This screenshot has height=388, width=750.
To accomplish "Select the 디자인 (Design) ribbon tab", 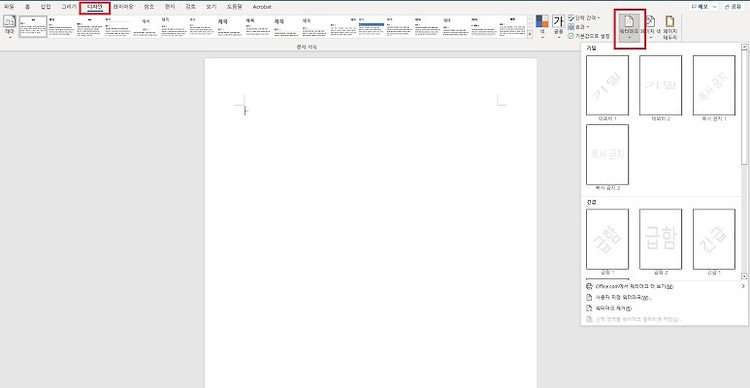I will click(x=95, y=7).
